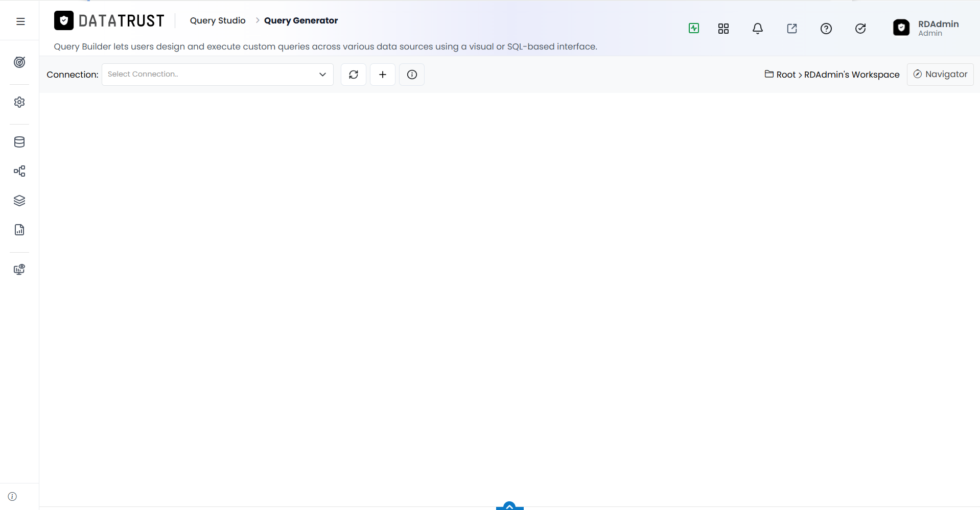Viewport: 980px width, 510px height.
Task: Click the info icon at sidebar bottom
Action: click(x=12, y=496)
